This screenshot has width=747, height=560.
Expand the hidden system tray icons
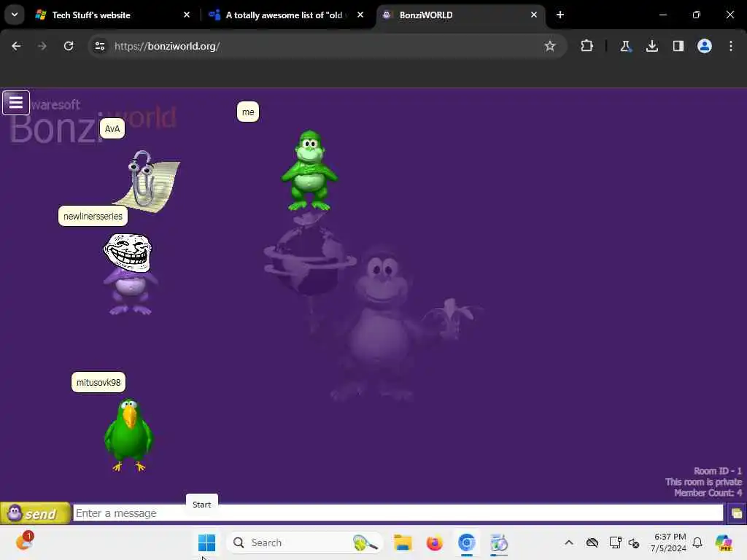tap(569, 542)
